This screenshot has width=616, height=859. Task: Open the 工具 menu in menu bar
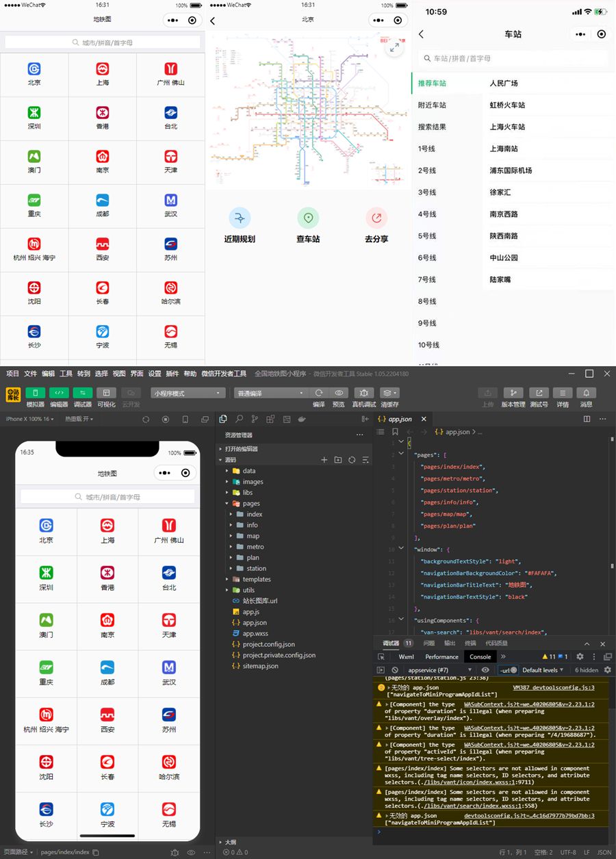pyautogui.click(x=66, y=374)
